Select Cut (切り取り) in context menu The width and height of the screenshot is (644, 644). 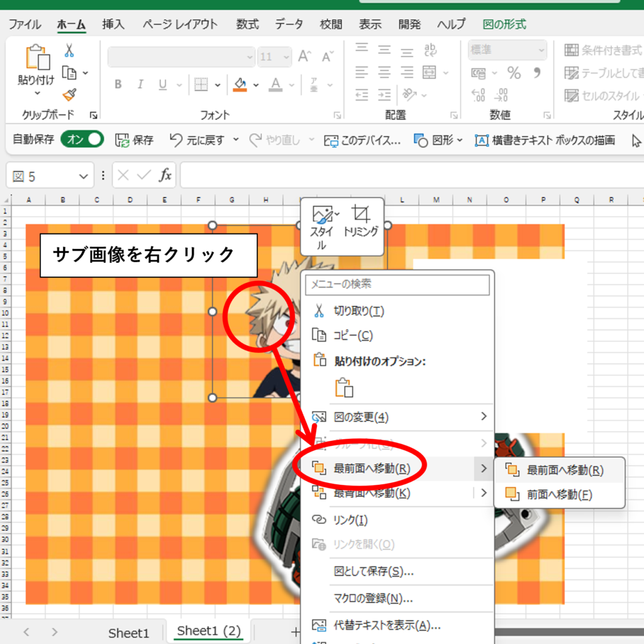(x=398, y=311)
